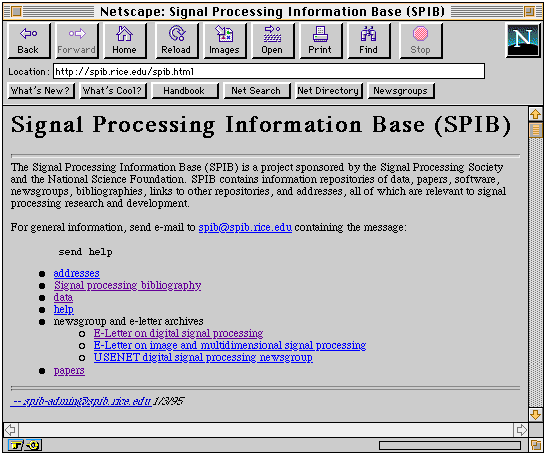
Task: Open USENET digital signal processing newsgroup link
Action: click(203, 357)
